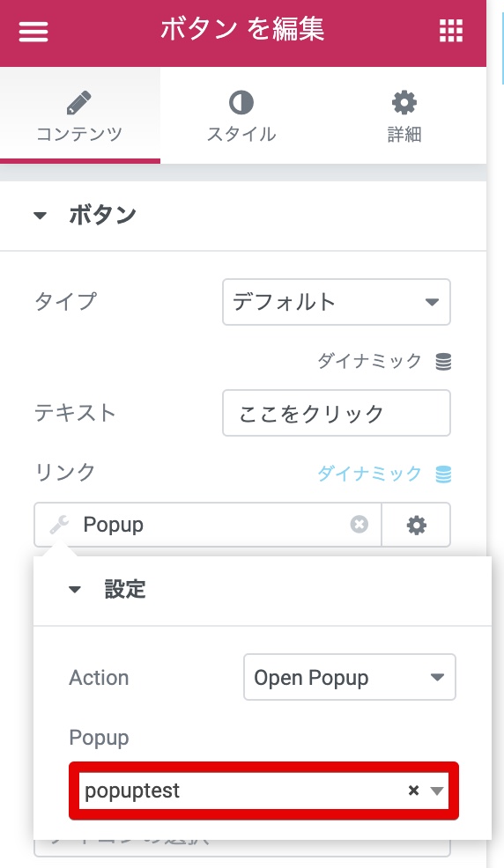The image size is (504, 868).
Task: Open the hamburger menu
Action: (33, 31)
